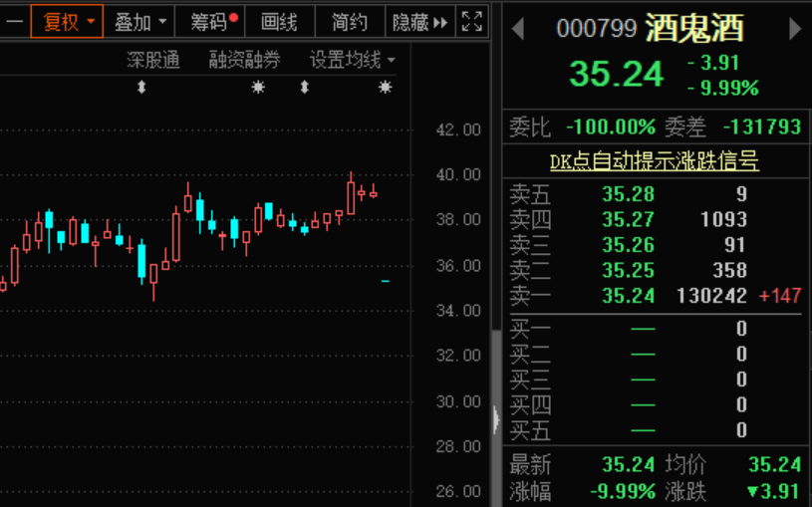This screenshot has height=507, width=812.
Task: Click the 卖二 price 35.25
Action: [628, 270]
